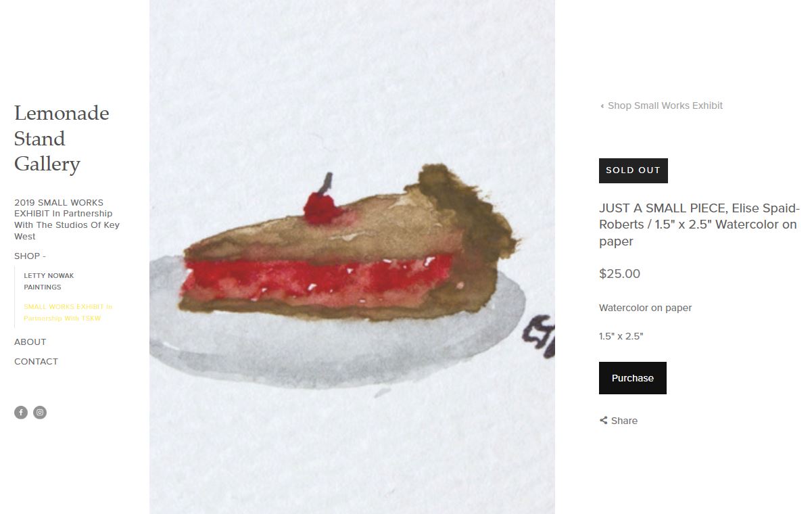Collapse the SHOP - menu section

tap(30, 256)
